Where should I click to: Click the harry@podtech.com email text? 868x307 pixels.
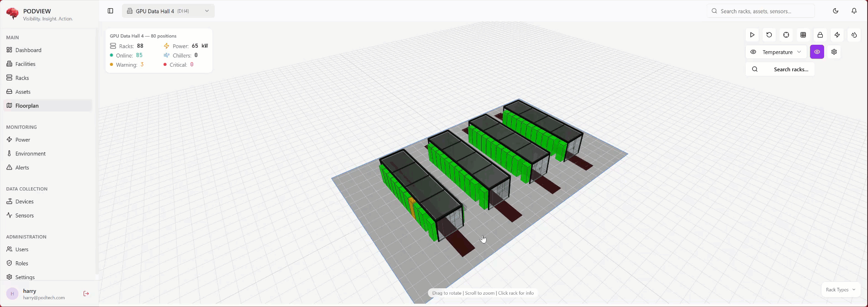44,298
